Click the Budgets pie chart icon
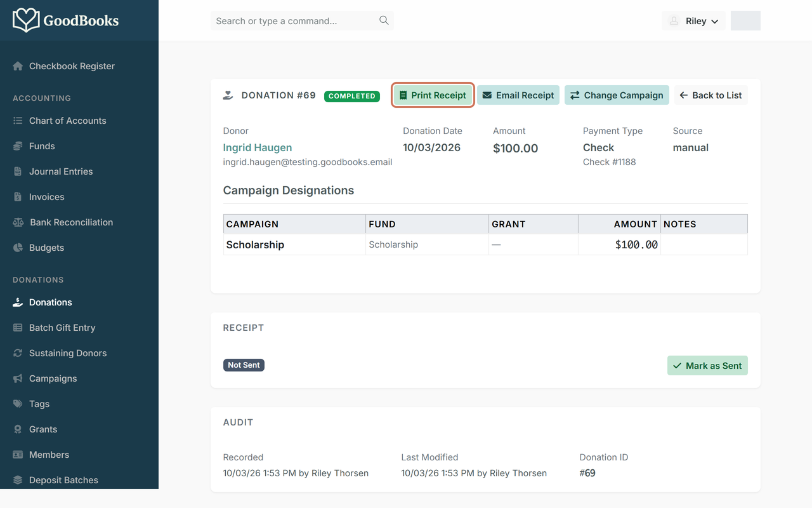Image resolution: width=812 pixels, height=508 pixels. 18,248
